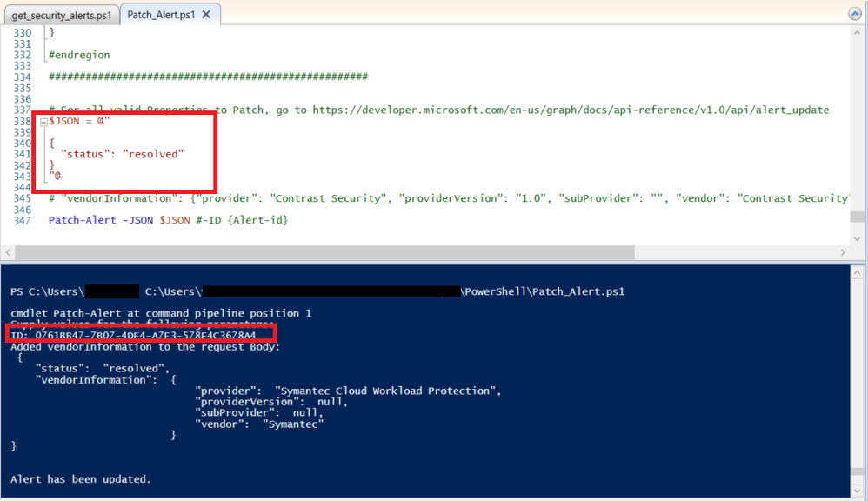Click the "status": "resolved" line in the editor

pyautogui.click(x=123, y=154)
